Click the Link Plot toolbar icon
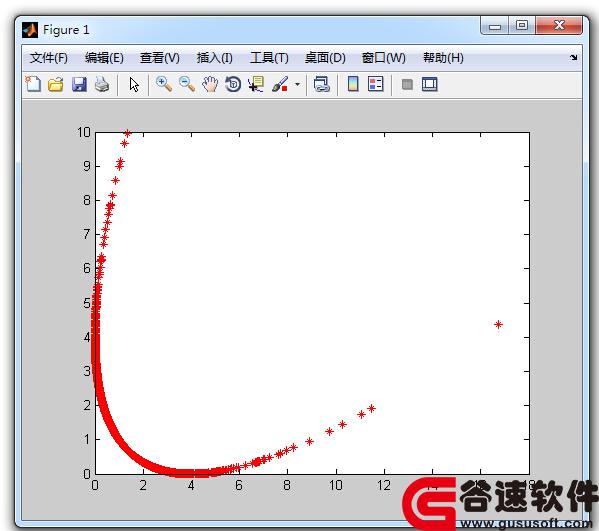This screenshot has width=599, height=531. (x=322, y=84)
